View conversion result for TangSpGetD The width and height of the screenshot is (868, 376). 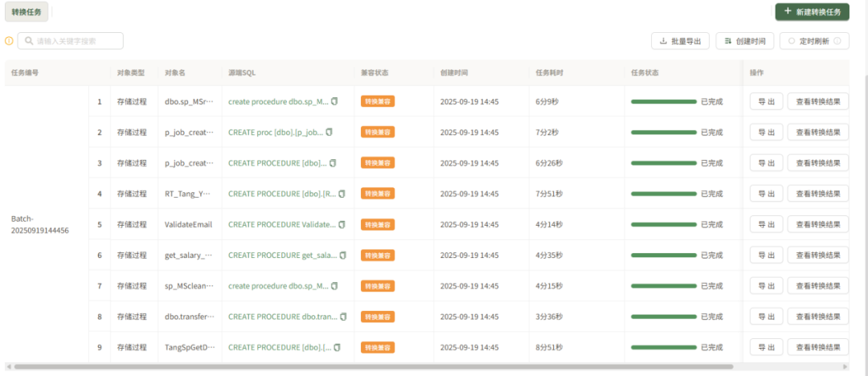point(818,347)
